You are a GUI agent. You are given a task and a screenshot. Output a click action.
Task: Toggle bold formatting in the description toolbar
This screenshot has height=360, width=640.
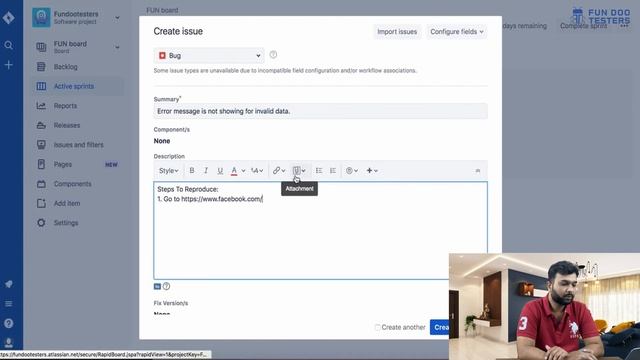point(191,171)
